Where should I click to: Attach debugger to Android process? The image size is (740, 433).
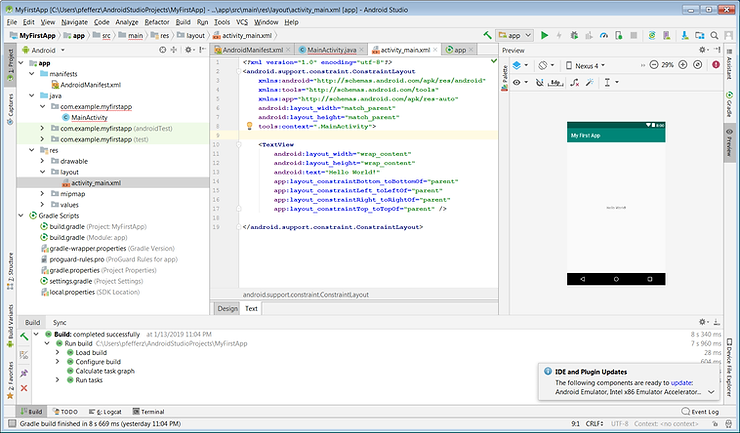pyautogui.click(x=619, y=35)
